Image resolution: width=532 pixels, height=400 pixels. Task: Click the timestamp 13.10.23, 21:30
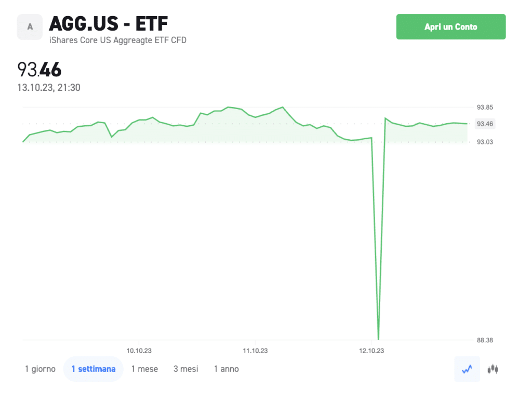coord(49,87)
